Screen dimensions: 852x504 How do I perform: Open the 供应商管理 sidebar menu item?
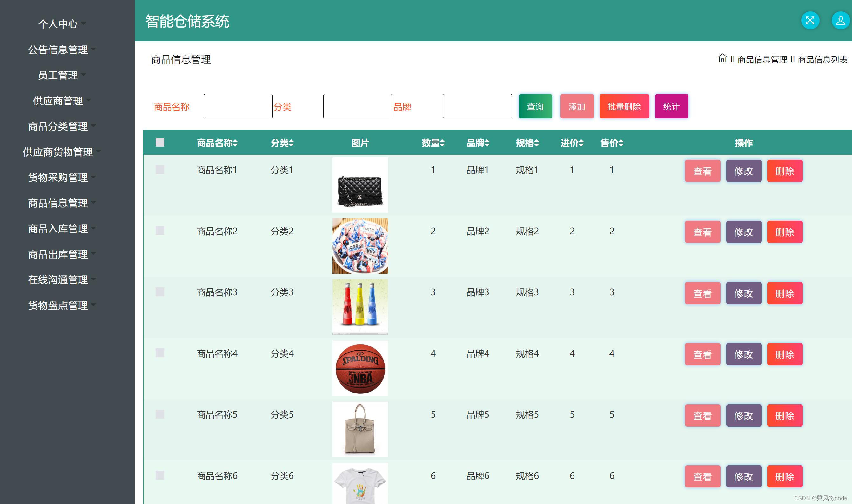tap(58, 101)
